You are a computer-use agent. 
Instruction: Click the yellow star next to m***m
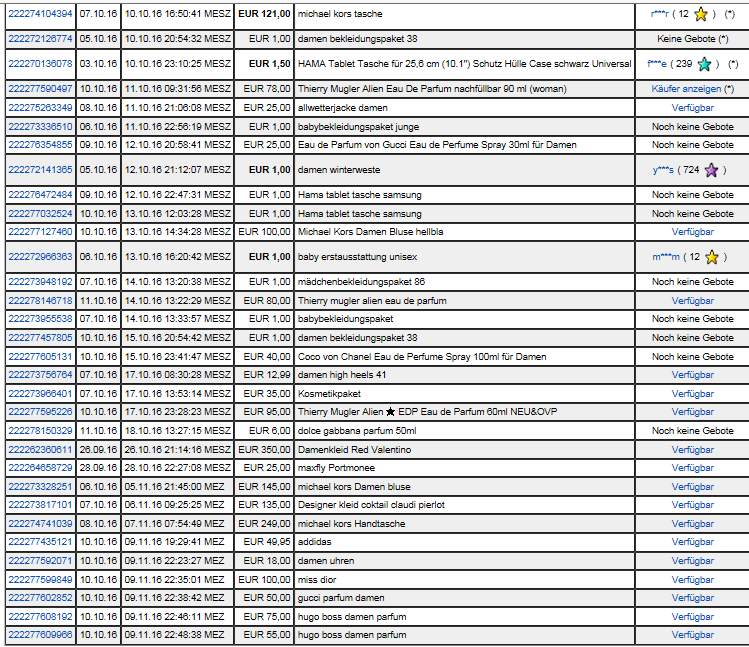(x=712, y=257)
